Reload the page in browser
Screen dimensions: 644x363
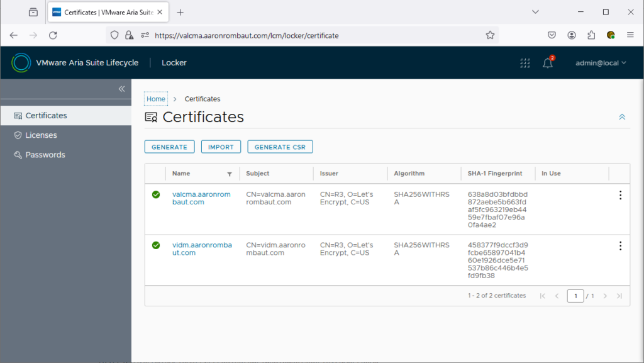click(x=53, y=35)
